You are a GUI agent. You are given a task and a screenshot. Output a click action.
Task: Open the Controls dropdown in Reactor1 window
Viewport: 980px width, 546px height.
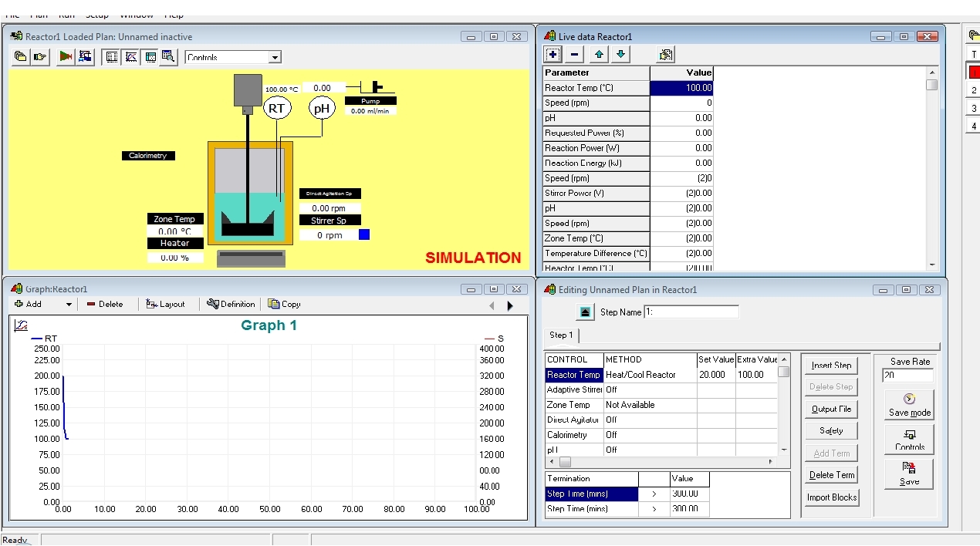274,57
